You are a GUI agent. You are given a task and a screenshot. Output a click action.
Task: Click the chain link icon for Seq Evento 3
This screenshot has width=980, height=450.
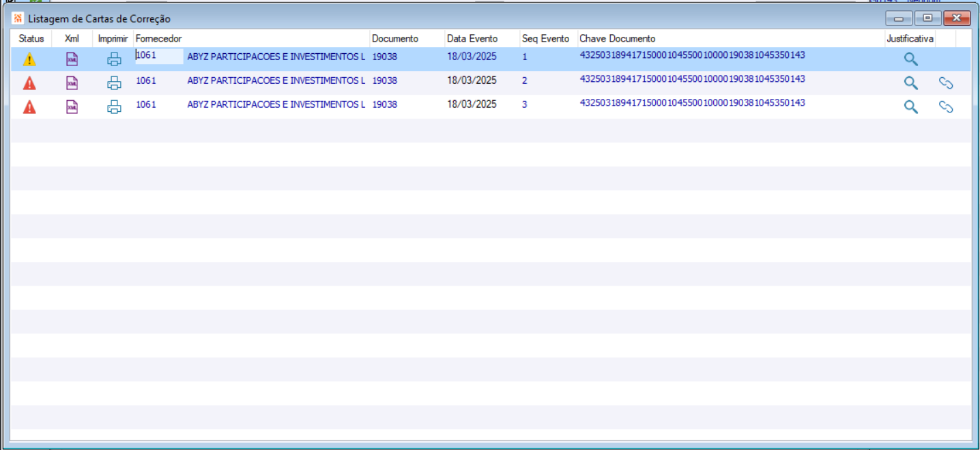946,107
